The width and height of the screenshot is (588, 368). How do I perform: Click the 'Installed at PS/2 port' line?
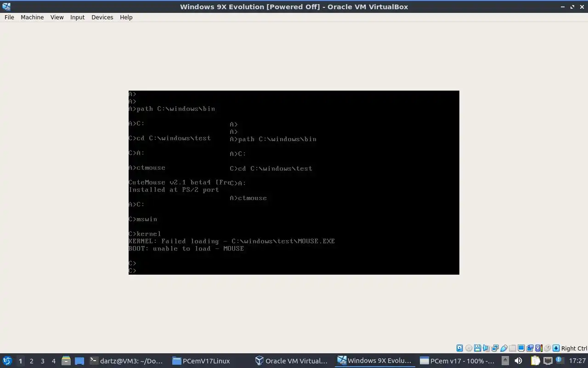174,190
